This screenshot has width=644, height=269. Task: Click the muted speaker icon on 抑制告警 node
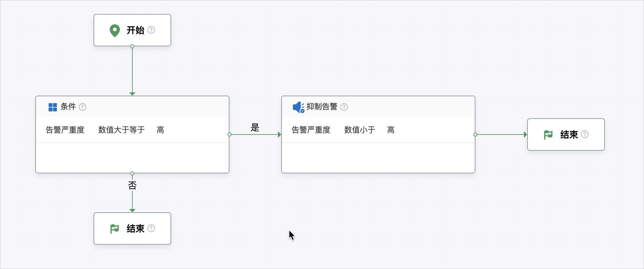[298, 107]
